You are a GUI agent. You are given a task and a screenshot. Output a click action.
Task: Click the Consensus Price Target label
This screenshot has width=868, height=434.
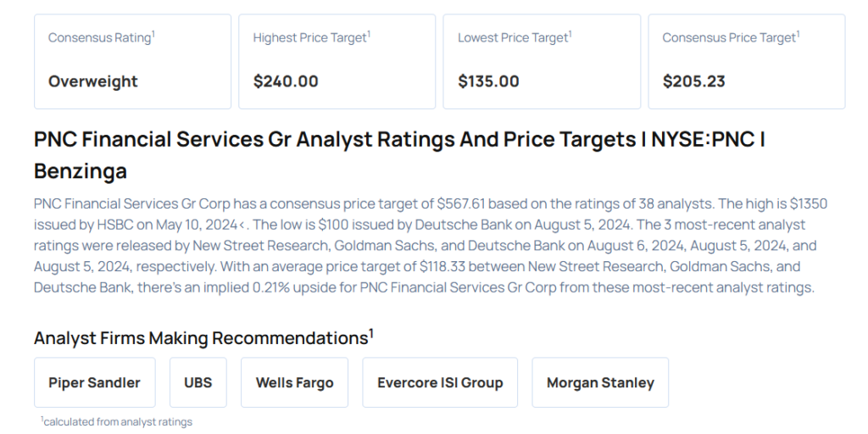click(x=729, y=38)
